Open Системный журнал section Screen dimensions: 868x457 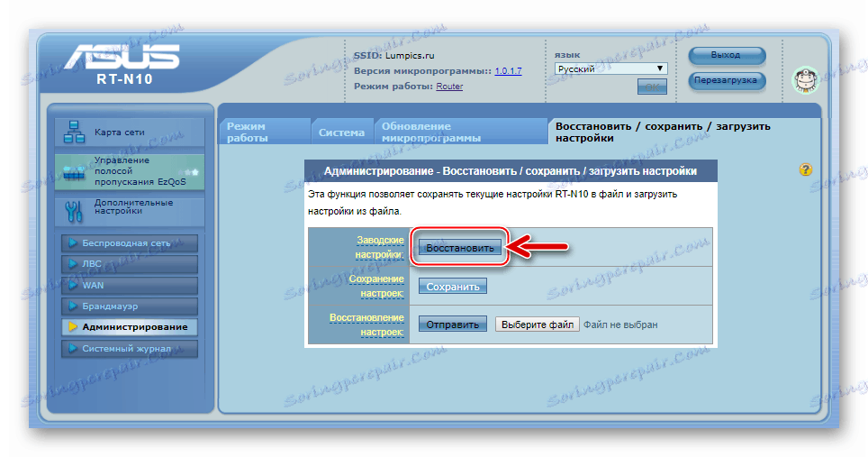130,349
